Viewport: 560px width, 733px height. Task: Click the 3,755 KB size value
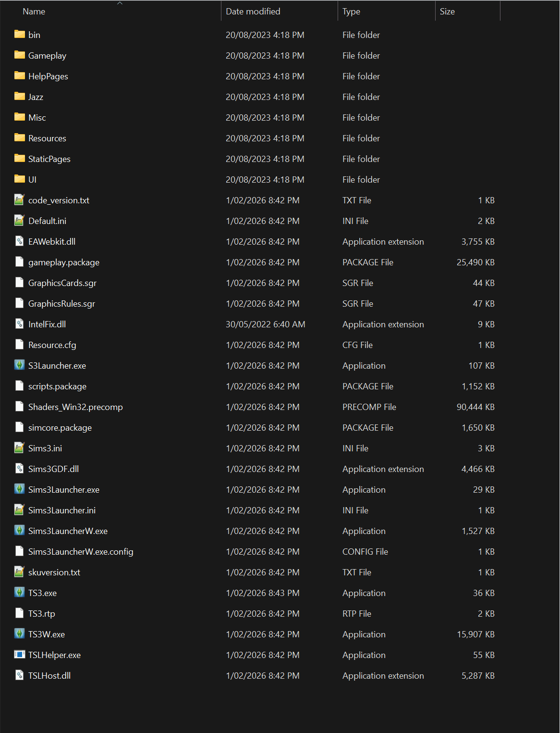pos(478,241)
